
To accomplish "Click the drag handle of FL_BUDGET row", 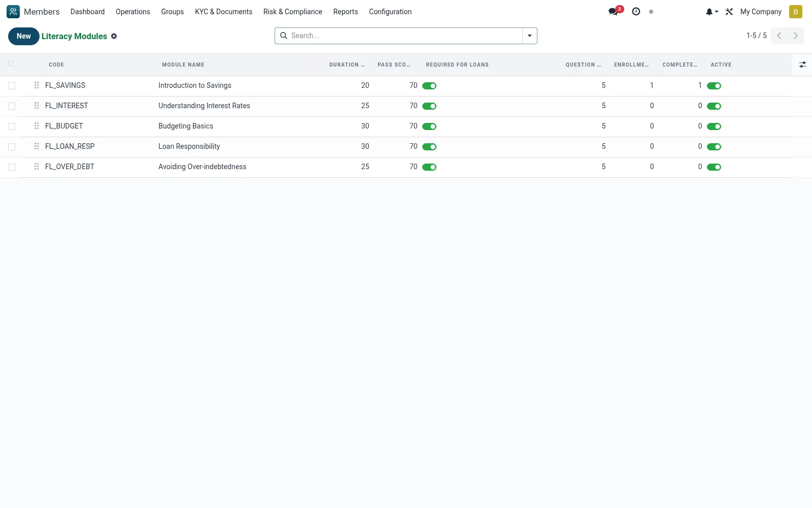I will point(37,126).
